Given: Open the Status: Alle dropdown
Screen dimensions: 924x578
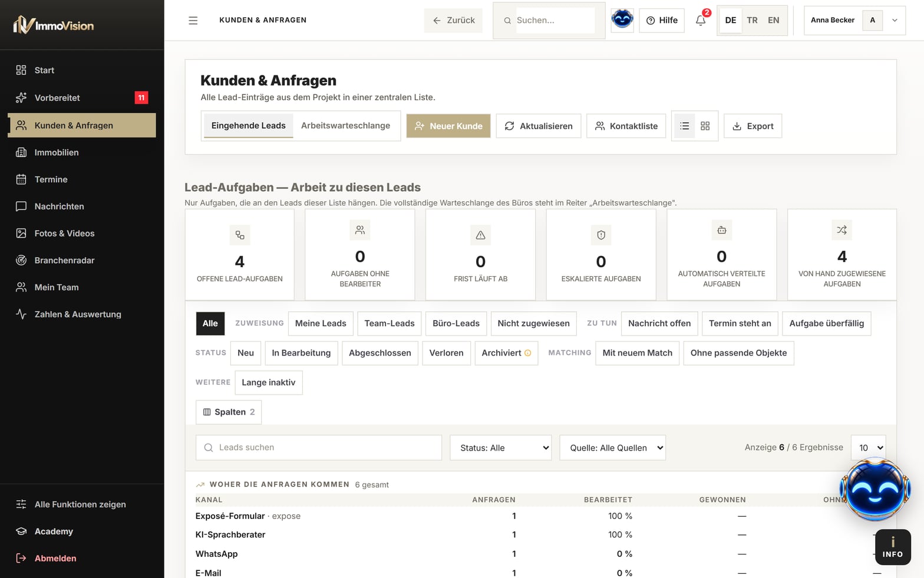Looking at the screenshot, I should 501,448.
